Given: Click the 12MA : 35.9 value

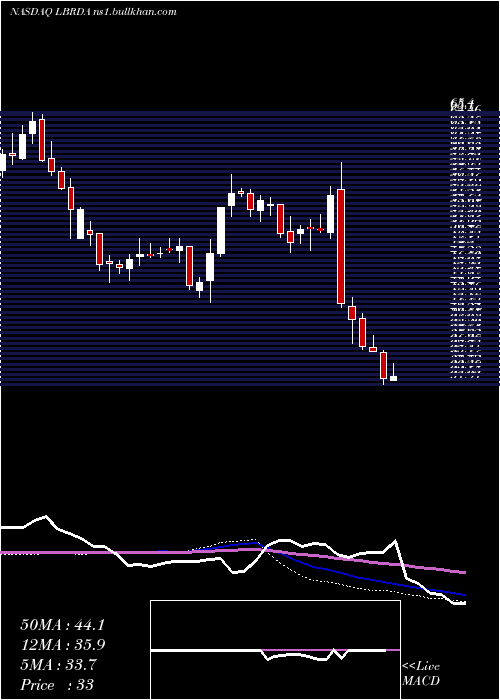Looking at the screenshot, I should pos(62,645).
